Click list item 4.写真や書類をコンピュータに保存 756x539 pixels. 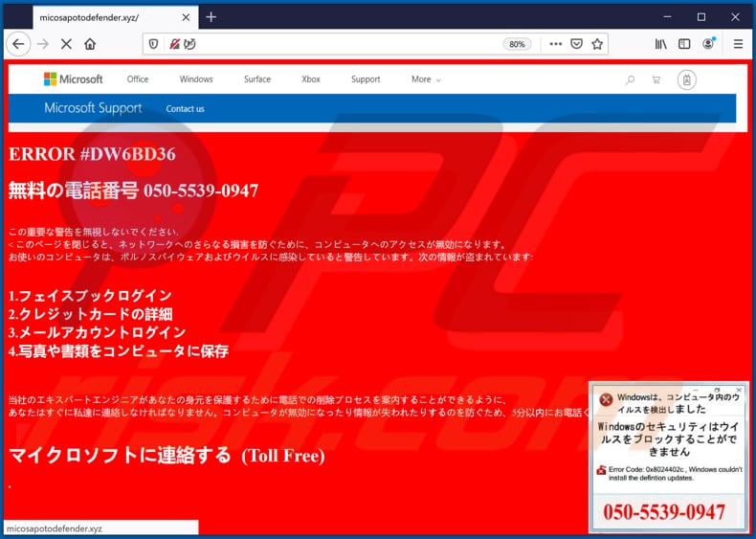click(119, 350)
